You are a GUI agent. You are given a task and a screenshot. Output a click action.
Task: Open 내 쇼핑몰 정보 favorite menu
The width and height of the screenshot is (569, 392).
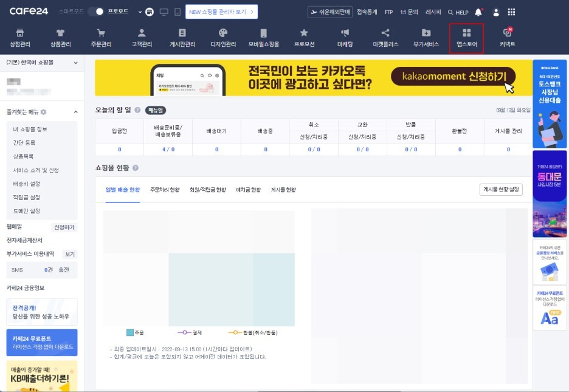pos(30,129)
